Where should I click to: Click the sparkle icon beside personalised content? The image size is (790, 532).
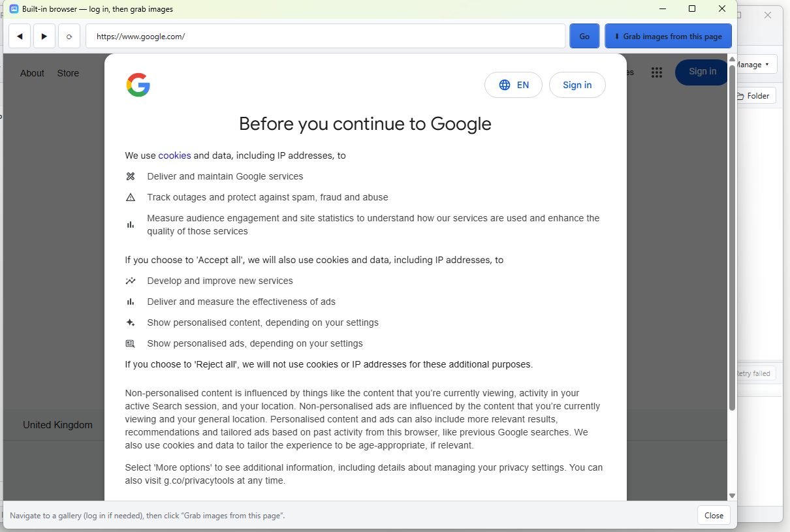pyautogui.click(x=131, y=322)
